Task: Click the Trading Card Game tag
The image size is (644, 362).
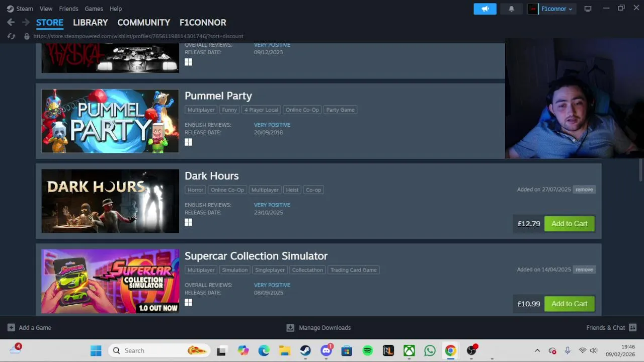Action: [353, 270]
